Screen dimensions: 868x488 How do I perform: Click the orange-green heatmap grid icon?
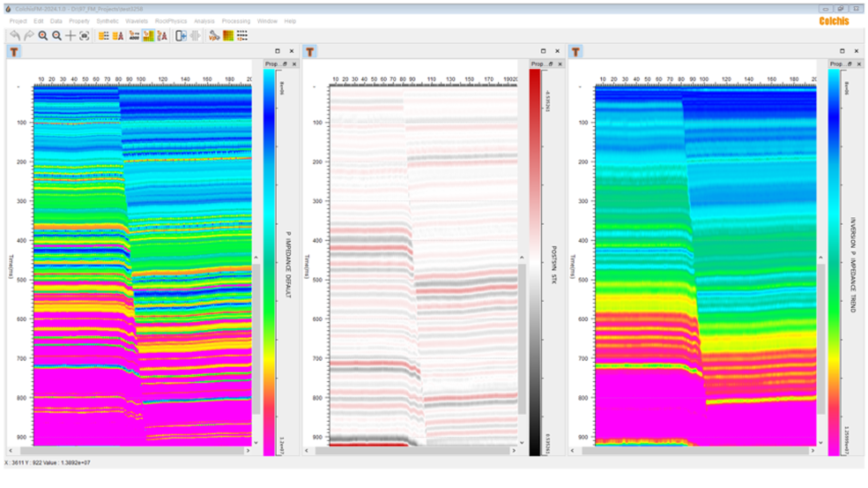pyautogui.click(x=228, y=35)
